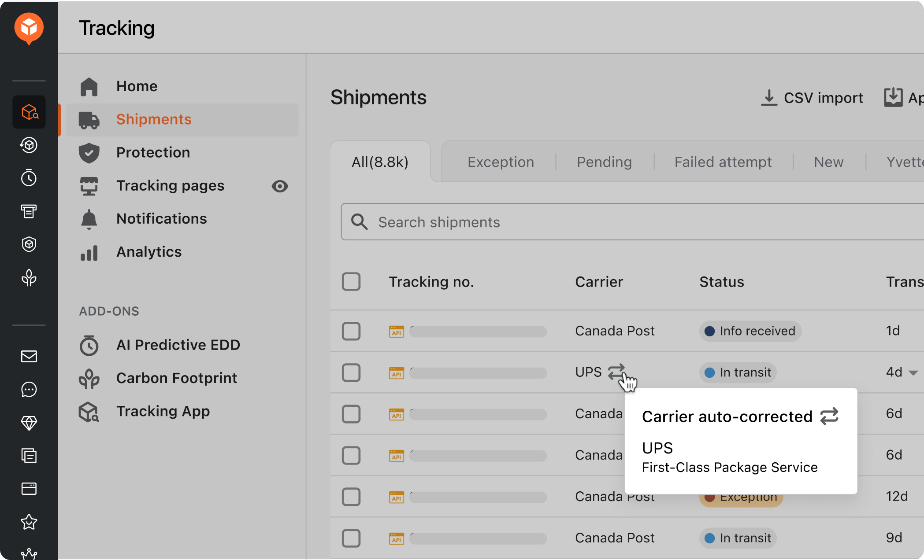The height and width of the screenshot is (560, 924).
Task: Open the diamond gem rail icon
Action: point(29,423)
